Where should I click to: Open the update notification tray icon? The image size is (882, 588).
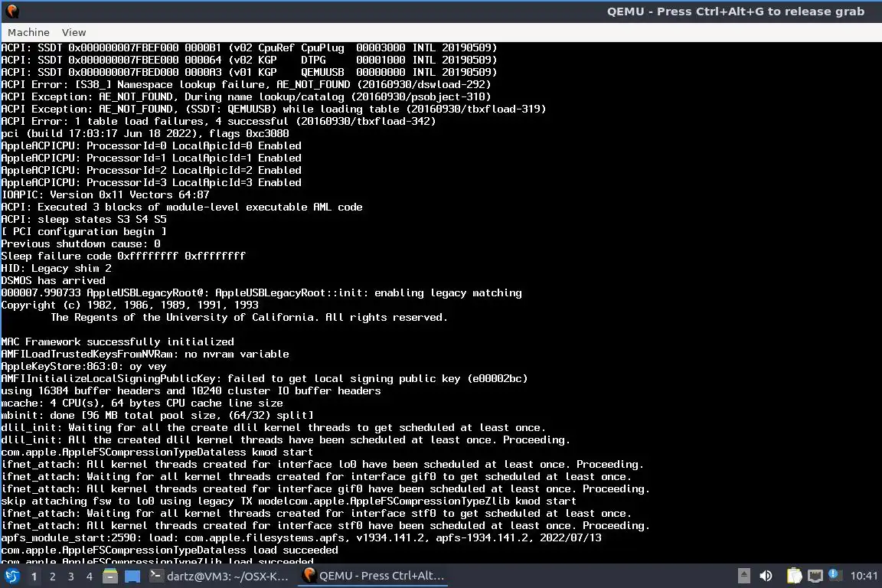(x=835, y=575)
